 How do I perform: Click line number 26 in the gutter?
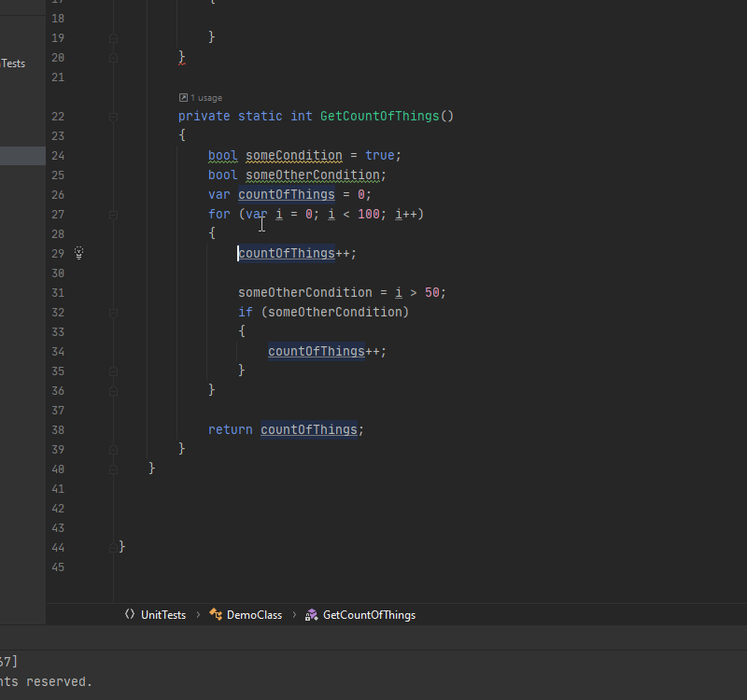click(x=58, y=194)
